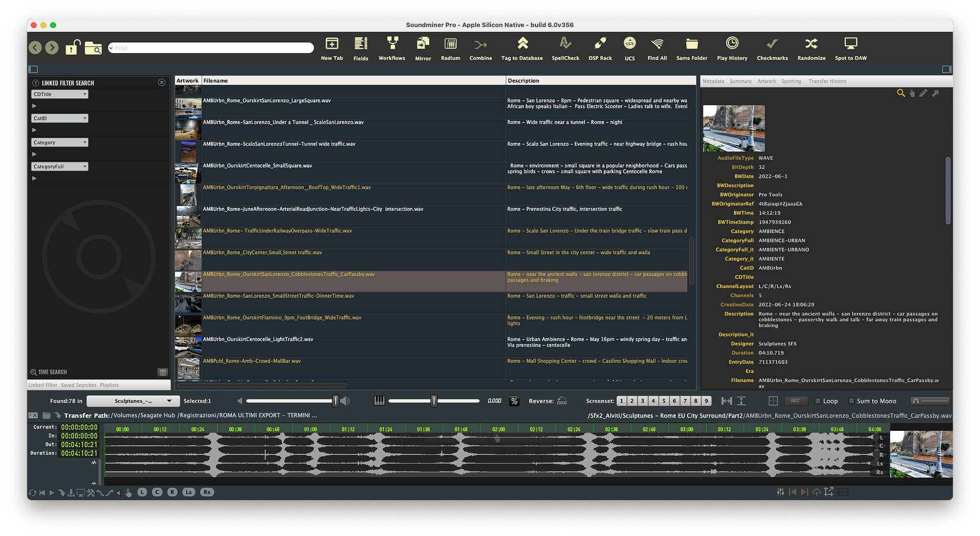The image size is (980, 536).
Task: Click the REC button
Action: click(x=795, y=401)
